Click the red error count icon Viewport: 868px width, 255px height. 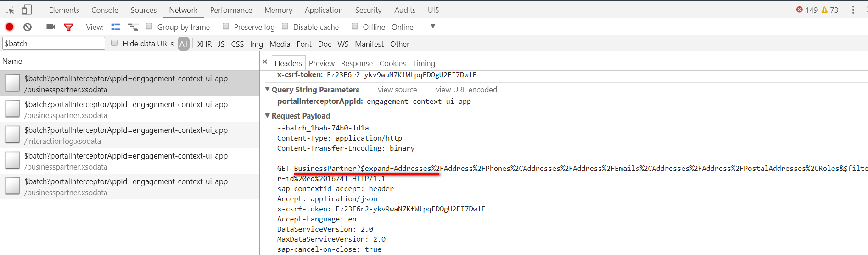800,10
